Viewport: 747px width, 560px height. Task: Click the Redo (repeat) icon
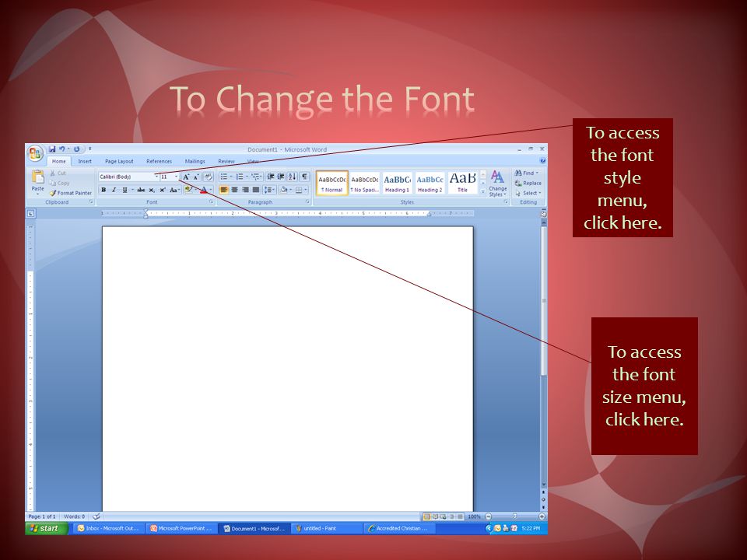click(x=77, y=149)
